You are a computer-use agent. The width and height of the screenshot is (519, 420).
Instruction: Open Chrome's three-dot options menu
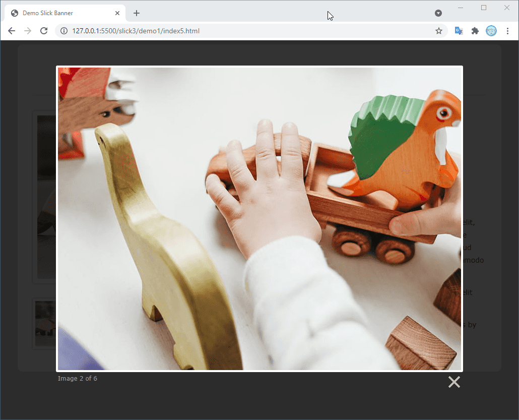[x=507, y=31]
